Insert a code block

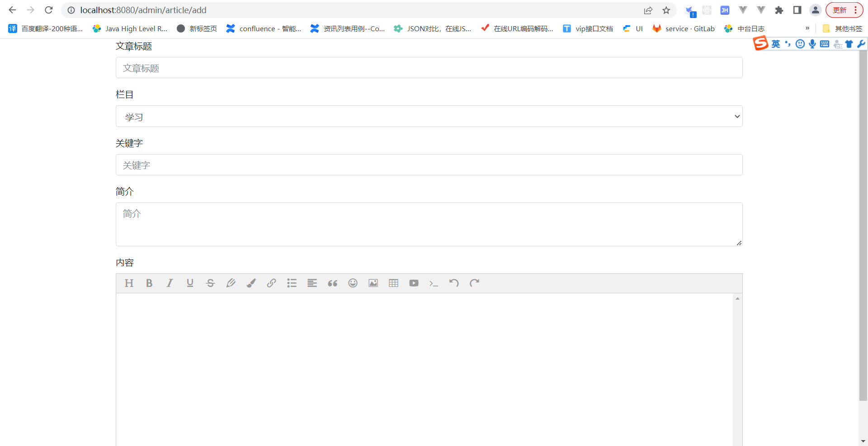pyautogui.click(x=434, y=283)
